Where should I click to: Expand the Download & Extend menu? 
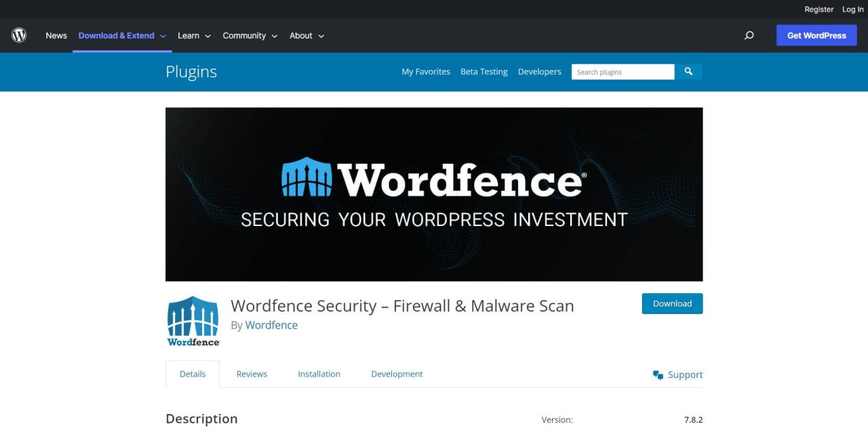coord(122,35)
